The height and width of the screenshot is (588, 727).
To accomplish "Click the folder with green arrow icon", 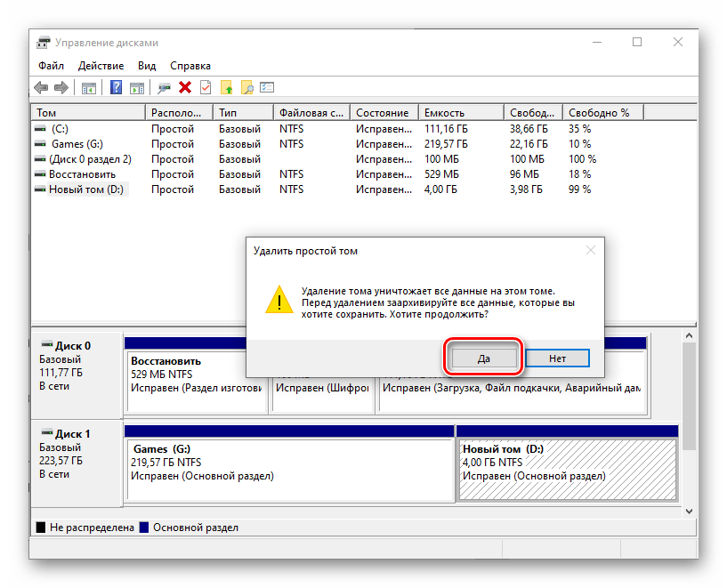I will coord(227,87).
